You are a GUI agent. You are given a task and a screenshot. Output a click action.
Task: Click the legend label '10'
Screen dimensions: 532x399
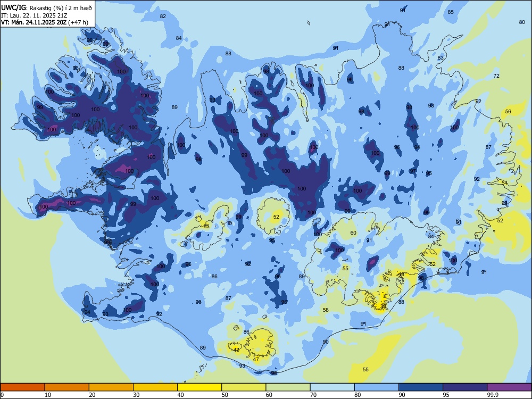48,395
